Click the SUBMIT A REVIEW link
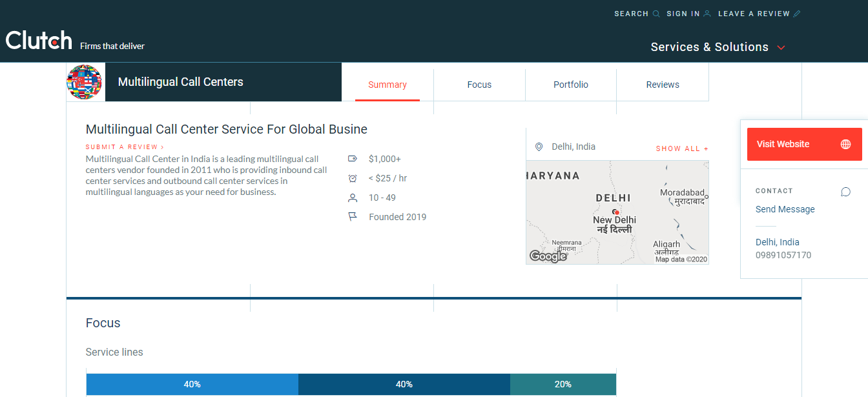The height and width of the screenshot is (397, 868). coord(125,147)
